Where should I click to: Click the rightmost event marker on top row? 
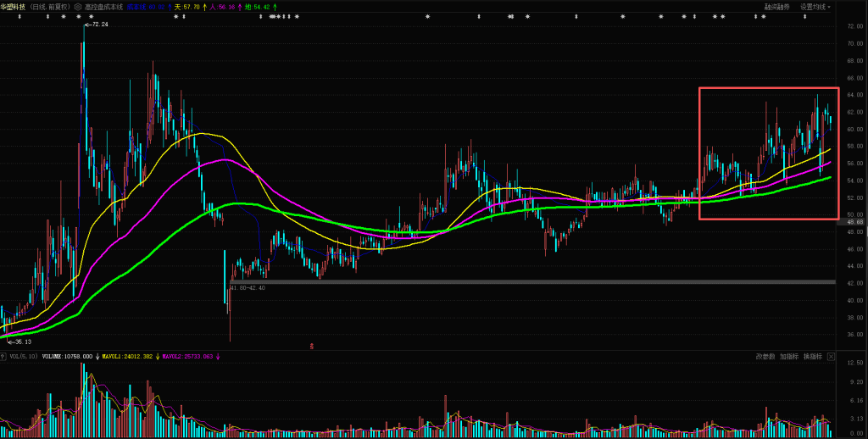point(804,17)
